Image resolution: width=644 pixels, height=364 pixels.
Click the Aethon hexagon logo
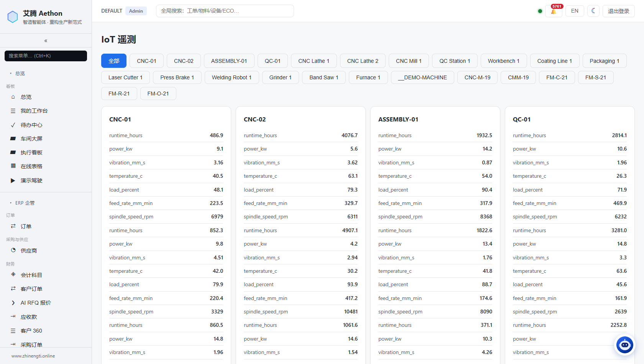click(13, 17)
